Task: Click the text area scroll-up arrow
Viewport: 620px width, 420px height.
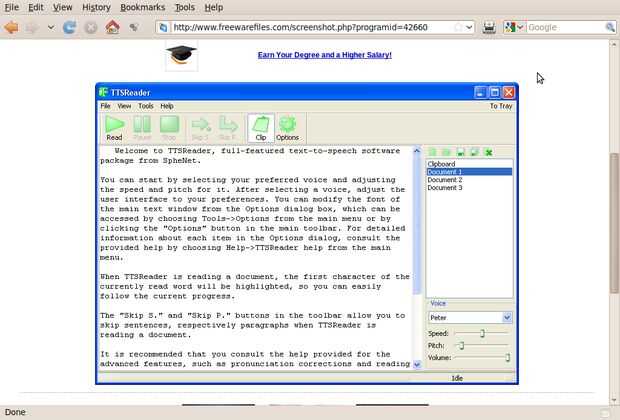Action: [x=417, y=151]
